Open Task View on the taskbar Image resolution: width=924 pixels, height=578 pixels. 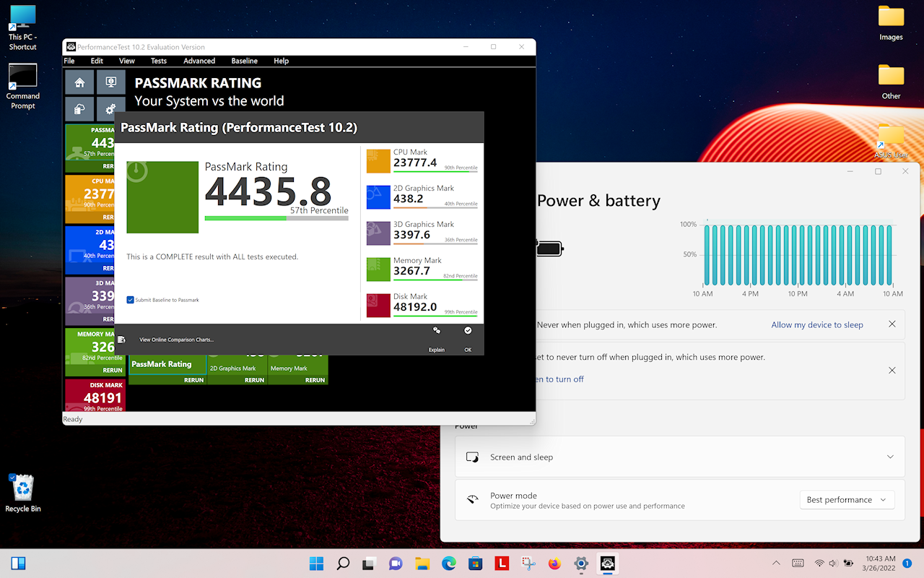tap(369, 564)
